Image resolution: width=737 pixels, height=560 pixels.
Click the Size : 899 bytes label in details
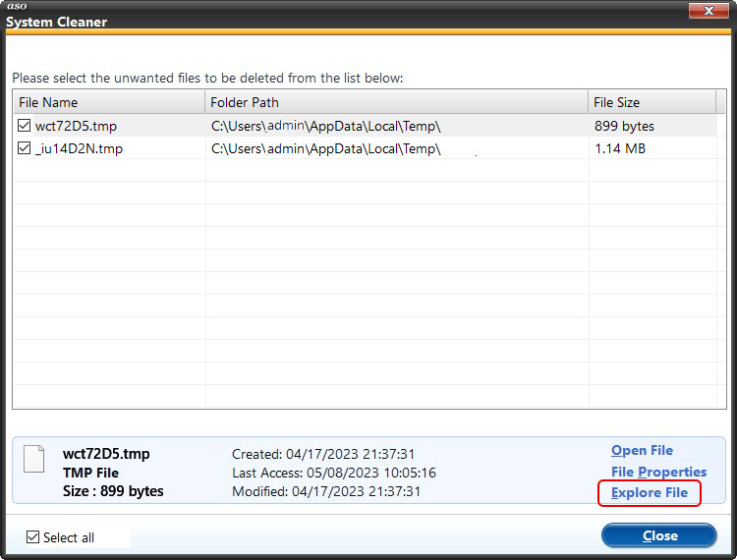tap(113, 491)
